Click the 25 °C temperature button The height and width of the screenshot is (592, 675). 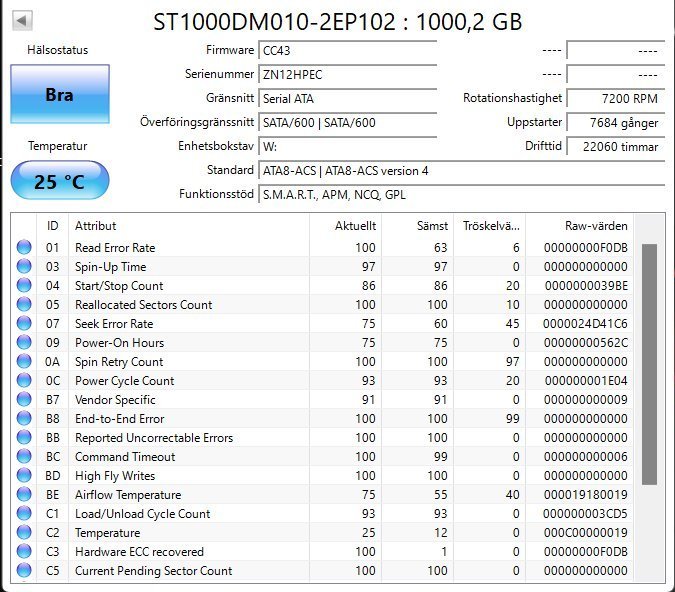(59, 181)
